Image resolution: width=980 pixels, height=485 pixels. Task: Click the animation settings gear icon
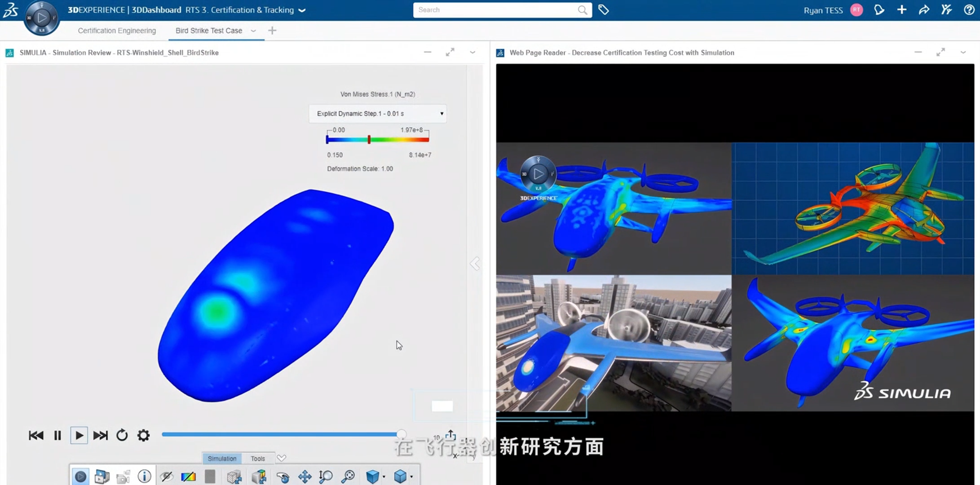pos(143,435)
